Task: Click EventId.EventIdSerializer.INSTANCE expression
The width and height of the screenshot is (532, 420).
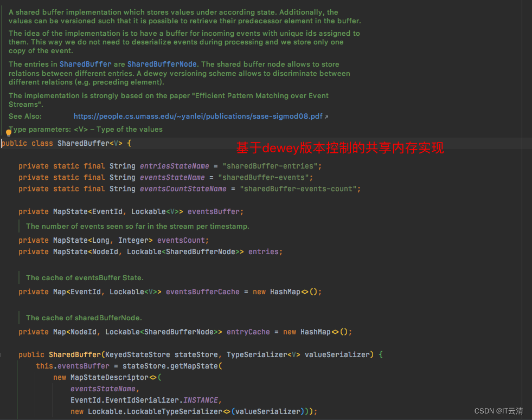Action: tap(144, 400)
